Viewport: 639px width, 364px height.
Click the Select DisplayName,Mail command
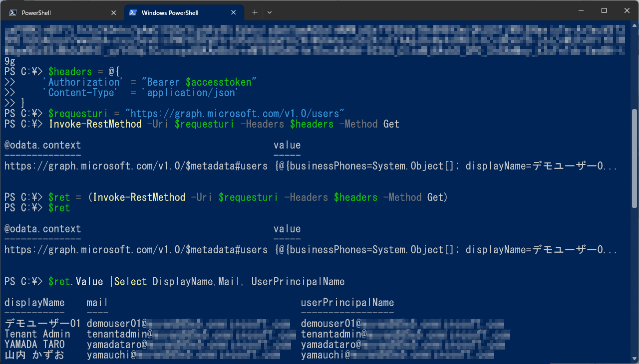tap(165, 281)
